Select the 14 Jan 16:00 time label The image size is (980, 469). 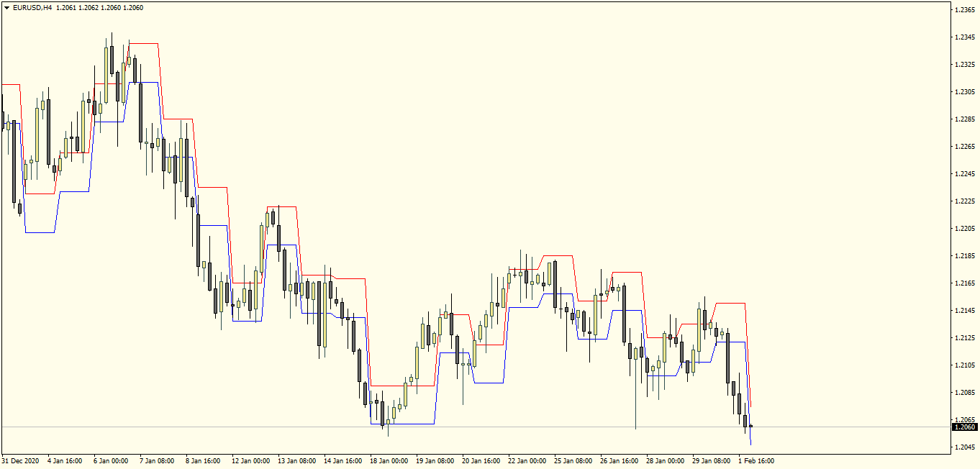click(343, 460)
